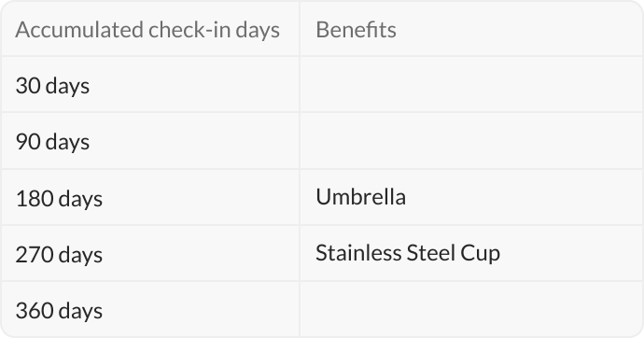Click the number 270 in the first column
The image size is (644, 338).
coord(35,254)
